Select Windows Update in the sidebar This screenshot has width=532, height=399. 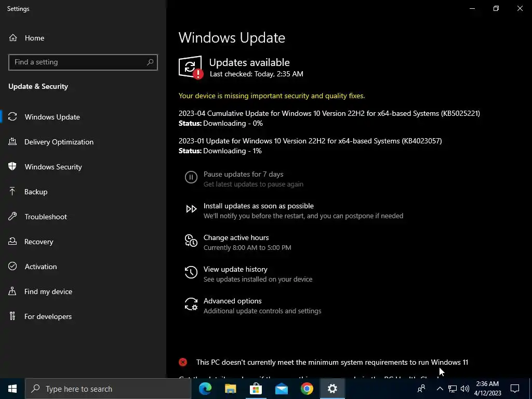pyautogui.click(x=52, y=117)
